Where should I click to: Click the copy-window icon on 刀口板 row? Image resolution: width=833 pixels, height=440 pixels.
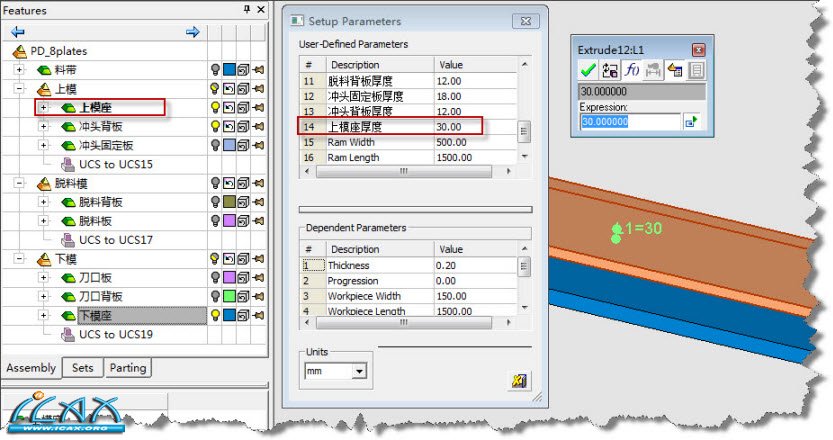click(243, 277)
